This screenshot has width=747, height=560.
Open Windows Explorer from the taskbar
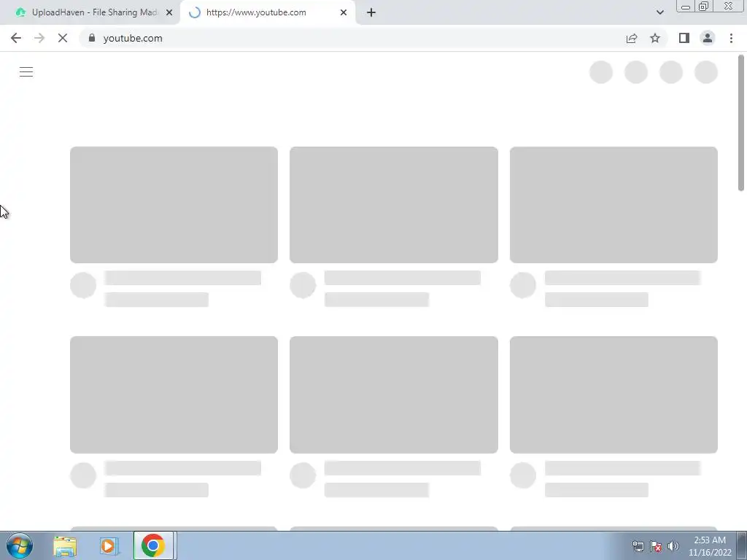point(65,545)
